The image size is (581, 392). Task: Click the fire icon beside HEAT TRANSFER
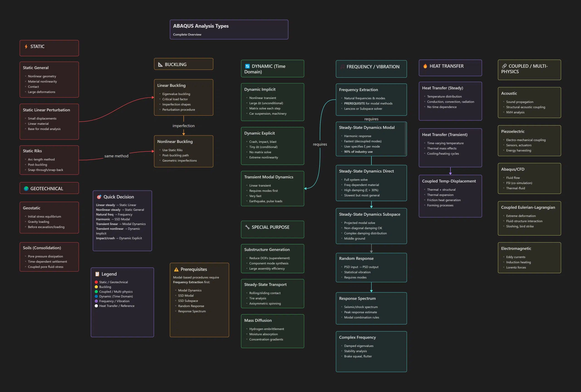[425, 66]
